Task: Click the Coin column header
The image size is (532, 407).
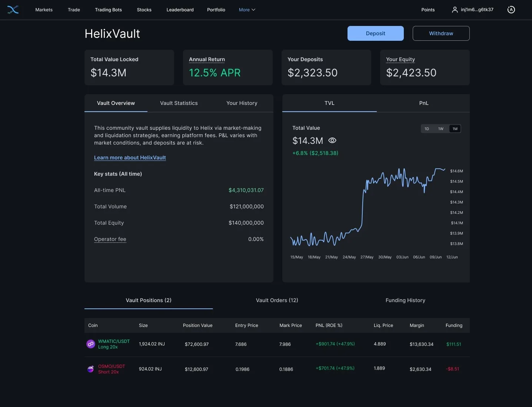Action: (93, 325)
